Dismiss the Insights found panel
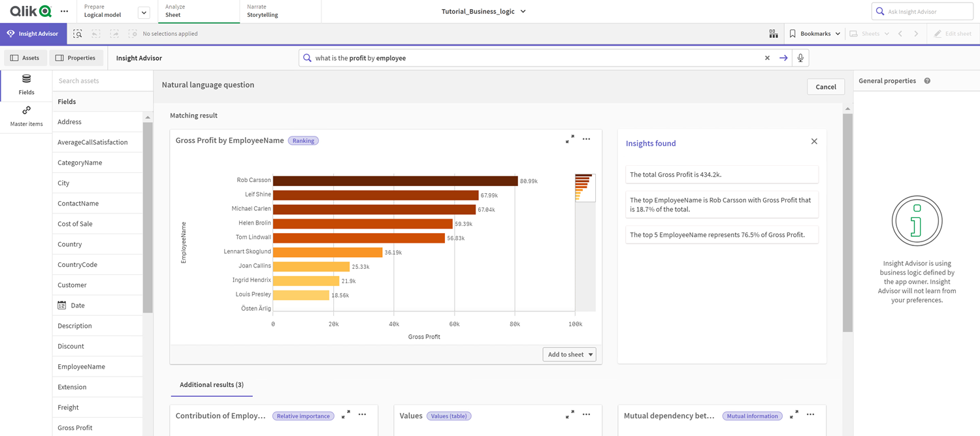 tap(814, 140)
